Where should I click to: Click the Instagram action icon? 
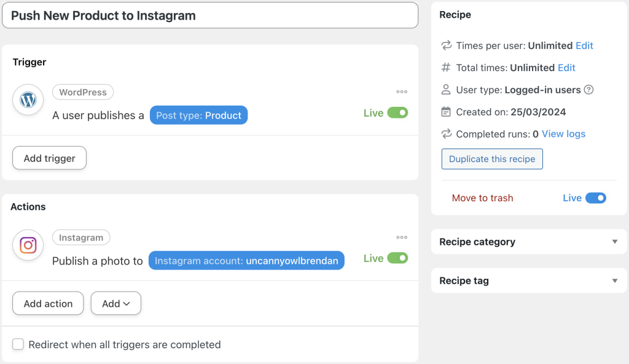28,245
